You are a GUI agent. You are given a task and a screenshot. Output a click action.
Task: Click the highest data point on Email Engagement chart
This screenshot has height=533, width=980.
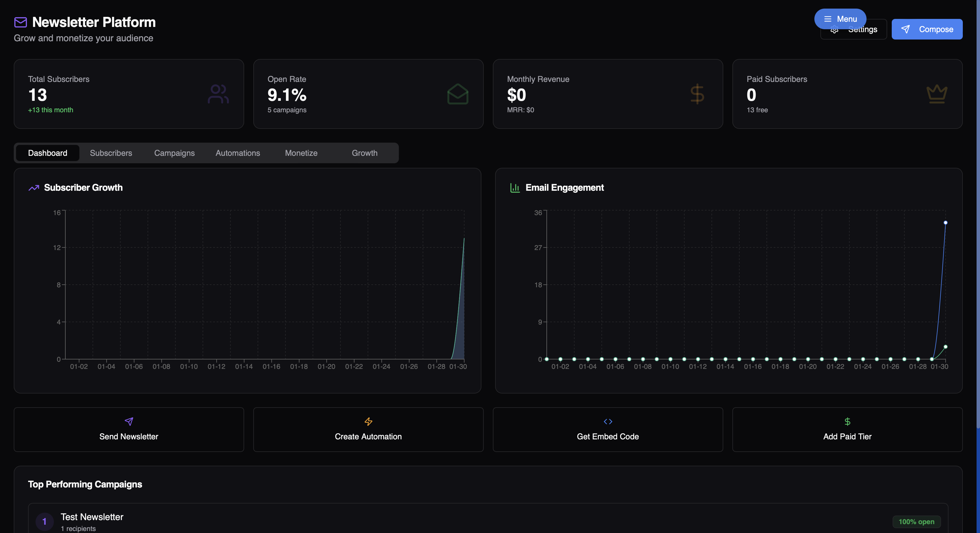click(945, 223)
